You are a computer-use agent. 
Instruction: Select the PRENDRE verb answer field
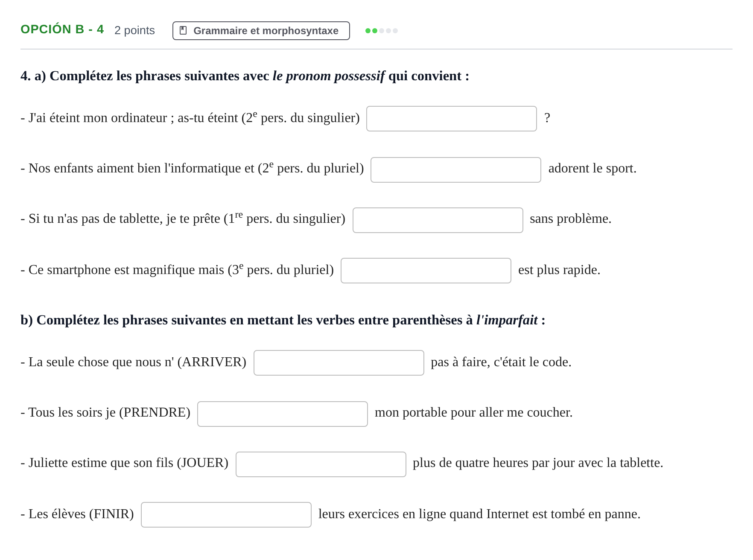click(282, 414)
